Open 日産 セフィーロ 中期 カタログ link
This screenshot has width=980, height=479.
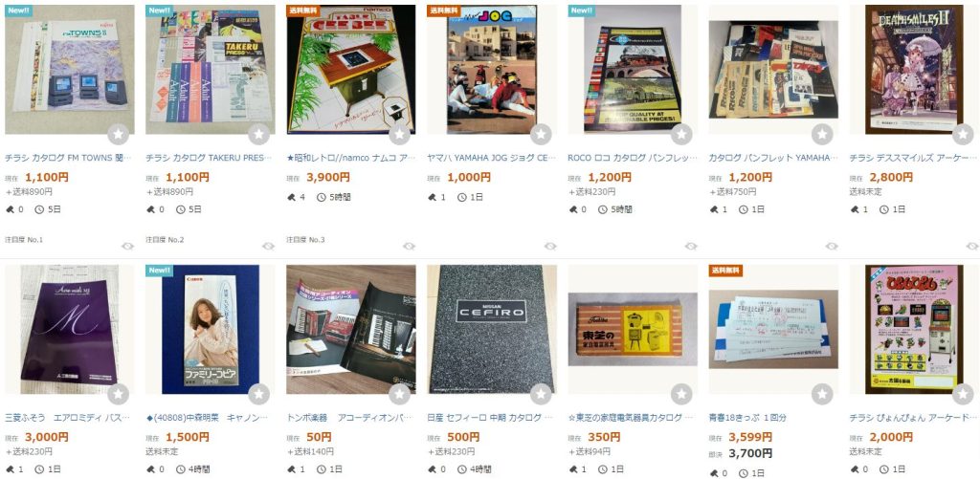[491, 417]
